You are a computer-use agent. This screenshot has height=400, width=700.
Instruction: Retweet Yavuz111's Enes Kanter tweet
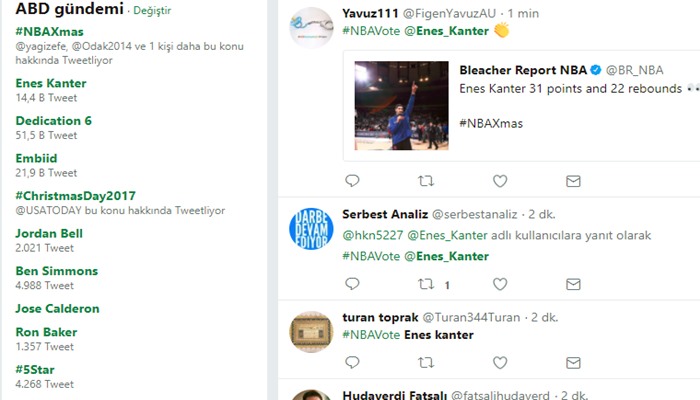point(425,181)
